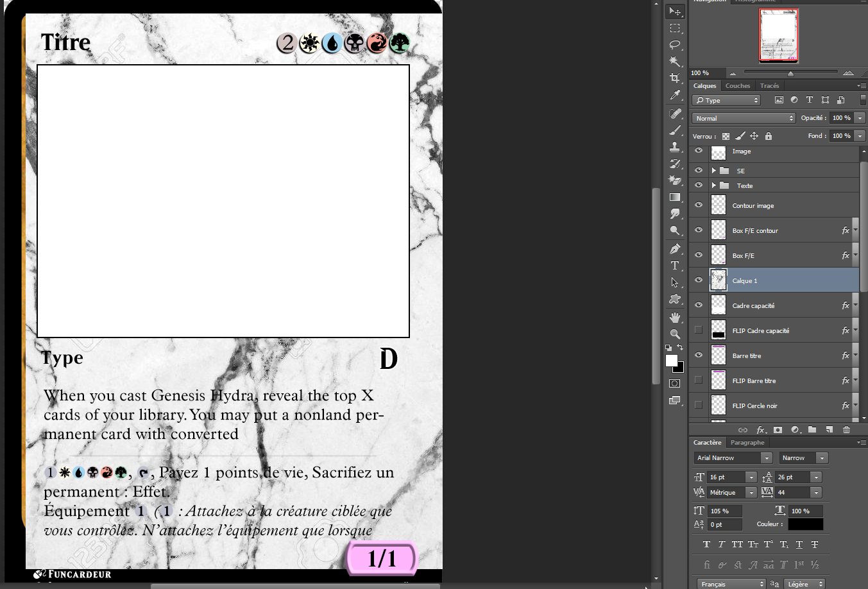Open the text Couleur swatch
Screen dimensions: 868x589
(805, 524)
